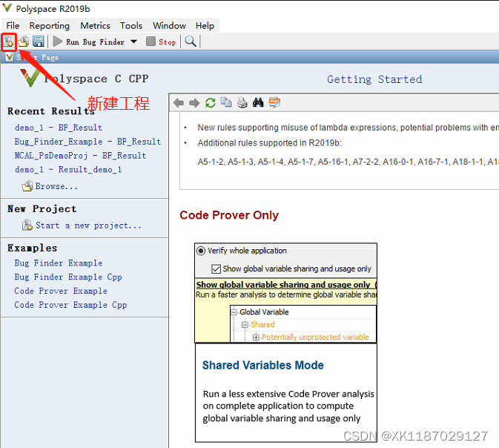The image size is (499, 448).
Task: Click the Shared Variables Mode heading
Action: pos(263,365)
